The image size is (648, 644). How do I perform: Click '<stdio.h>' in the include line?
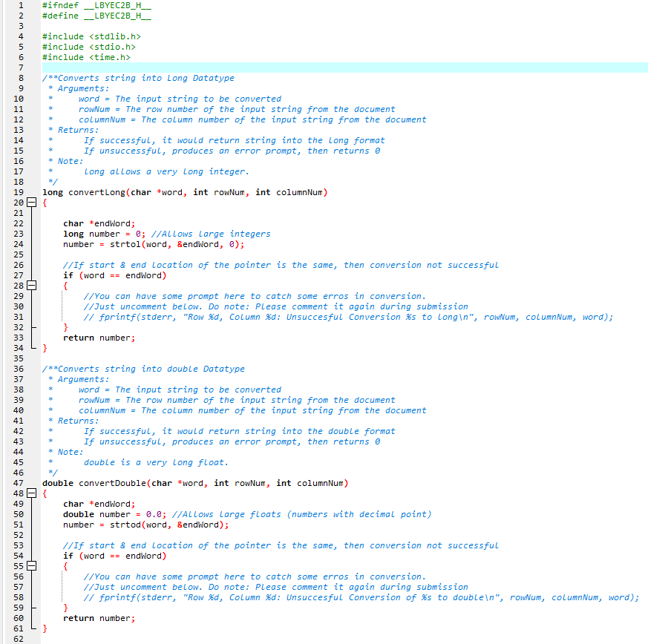click(x=112, y=47)
